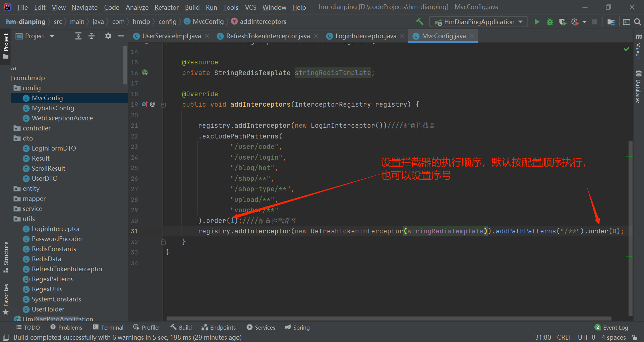Screen dimensions: 644x342
Task: Start debugging with the bug icon
Action: 550,22
